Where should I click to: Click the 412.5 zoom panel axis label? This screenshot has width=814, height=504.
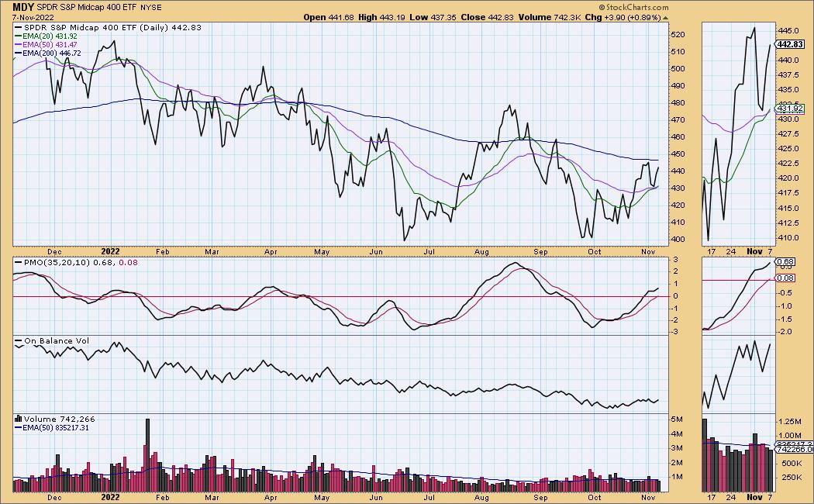click(x=789, y=223)
